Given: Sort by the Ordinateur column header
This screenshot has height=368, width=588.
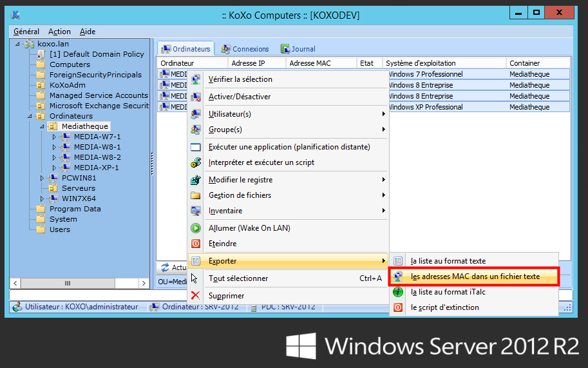Looking at the screenshot, I should click(x=193, y=63).
